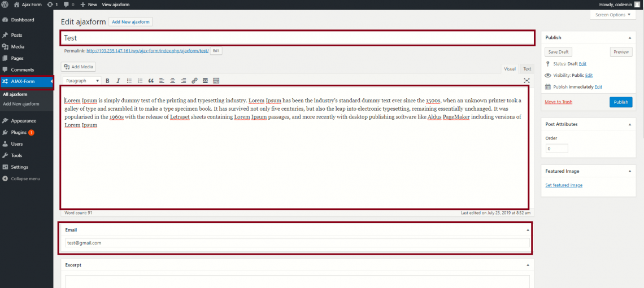This screenshot has height=288, width=644.
Task: Click the Set featured image link
Action: tap(563, 185)
